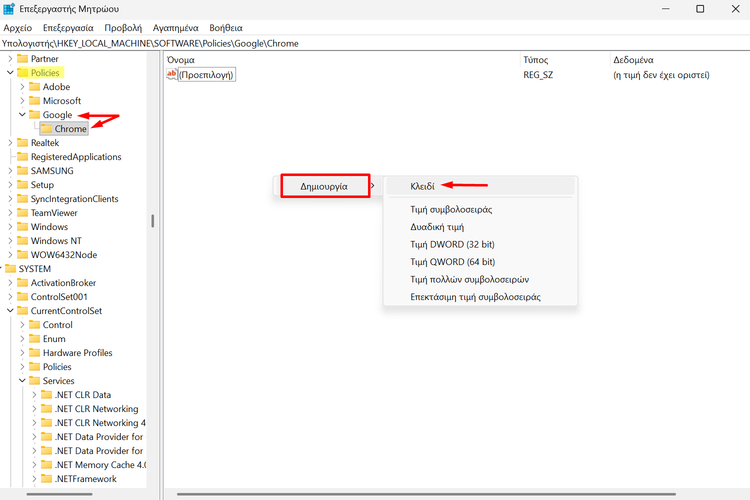Select the (Προεπιλογή) value name
The width and height of the screenshot is (750, 500).
click(x=207, y=75)
